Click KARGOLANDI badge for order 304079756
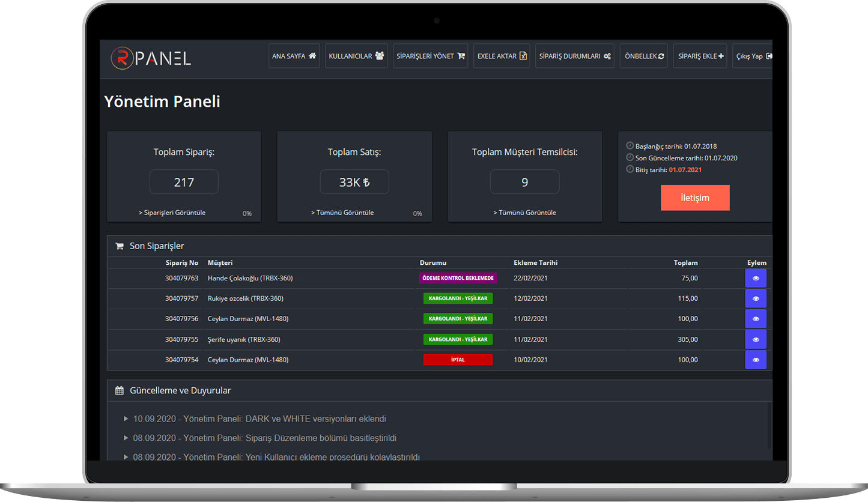Screen dimensions: 868x502 coord(458,319)
